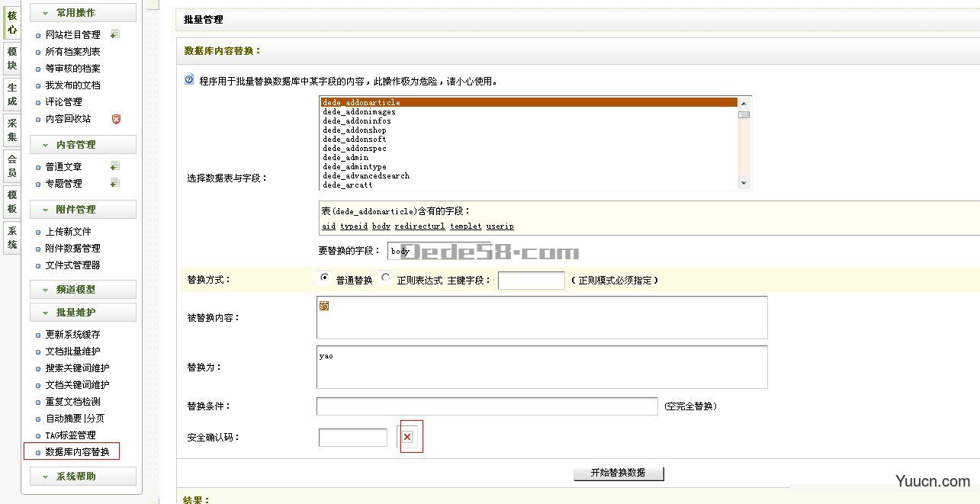This screenshot has height=504, width=980.
Task: Switch to the 模块 vertical tab
Action: (x=12, y=59)
